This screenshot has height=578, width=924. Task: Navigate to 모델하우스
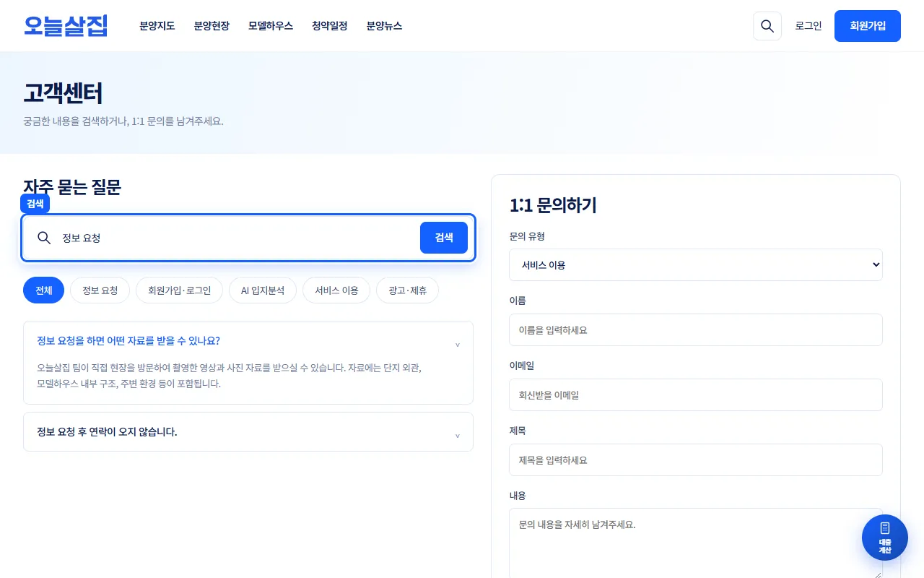pyautogui.click(x=271, y=26)
